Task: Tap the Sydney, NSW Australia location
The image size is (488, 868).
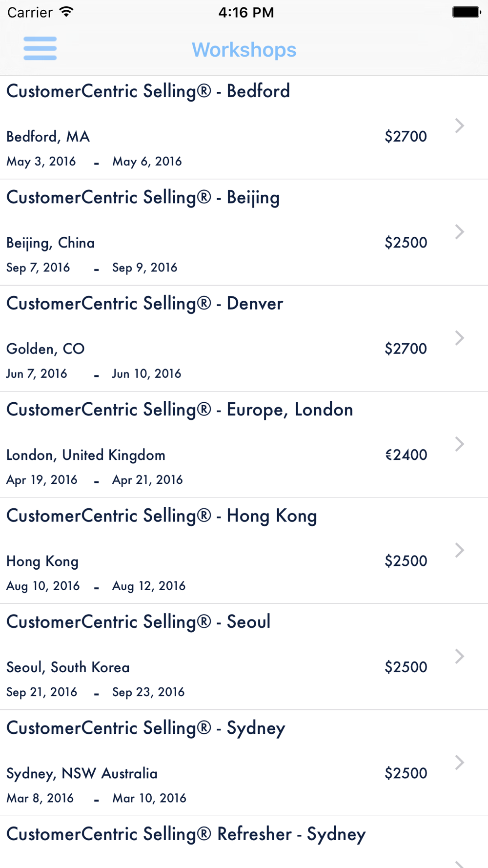Action: (82, 774)
